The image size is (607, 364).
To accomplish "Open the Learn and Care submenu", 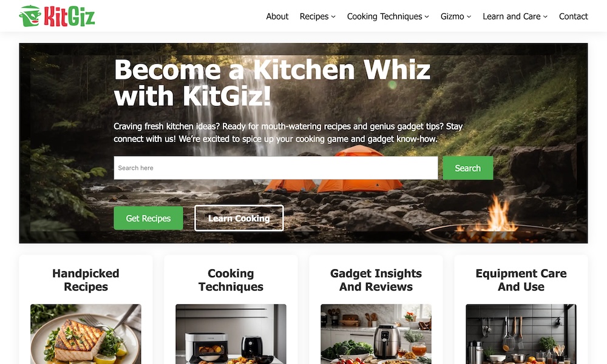I will click(515, 16).
